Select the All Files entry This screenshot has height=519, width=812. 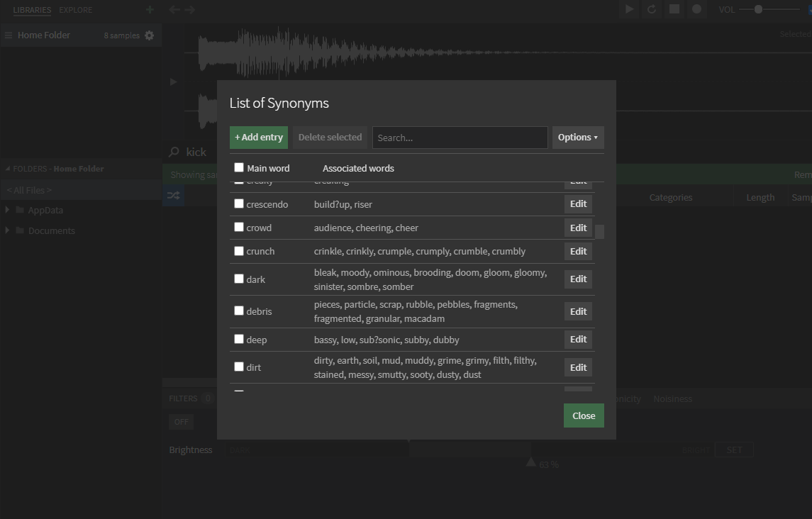coord(81,190)
